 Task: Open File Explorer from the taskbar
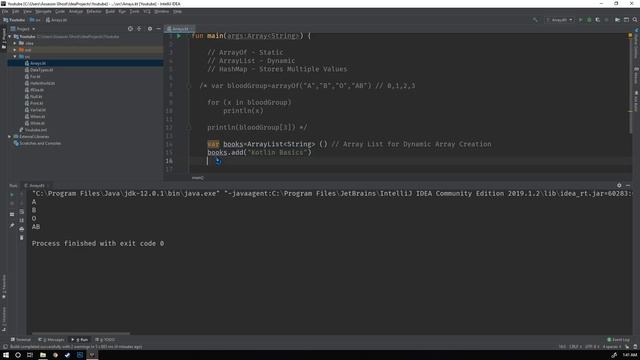click(42, 355)
